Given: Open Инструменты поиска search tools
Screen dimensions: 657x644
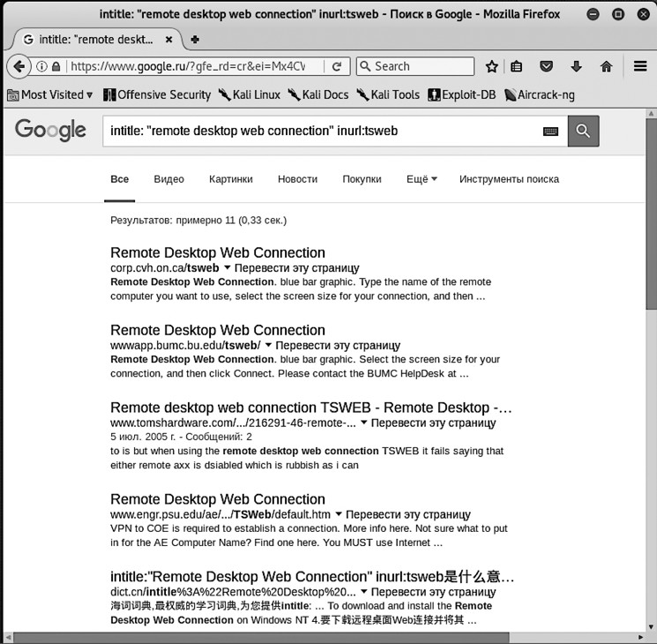Looking at the screenshot, I should pos(509,179).
